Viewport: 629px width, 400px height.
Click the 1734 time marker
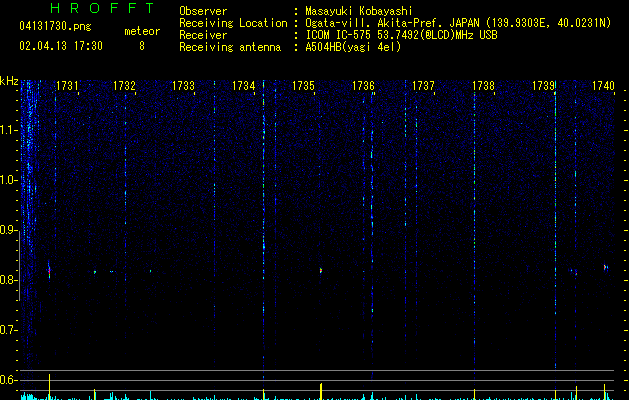click(243, 86)
